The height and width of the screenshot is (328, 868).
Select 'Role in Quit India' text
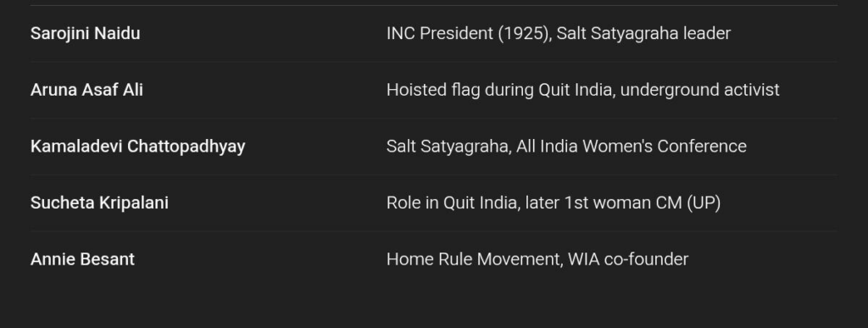(x=451, y=203)
